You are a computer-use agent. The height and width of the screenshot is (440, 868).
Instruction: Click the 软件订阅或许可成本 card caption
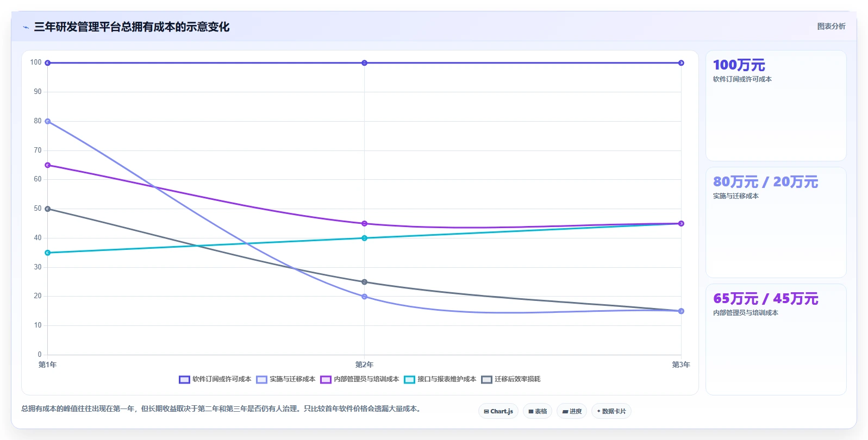point(742,79)
